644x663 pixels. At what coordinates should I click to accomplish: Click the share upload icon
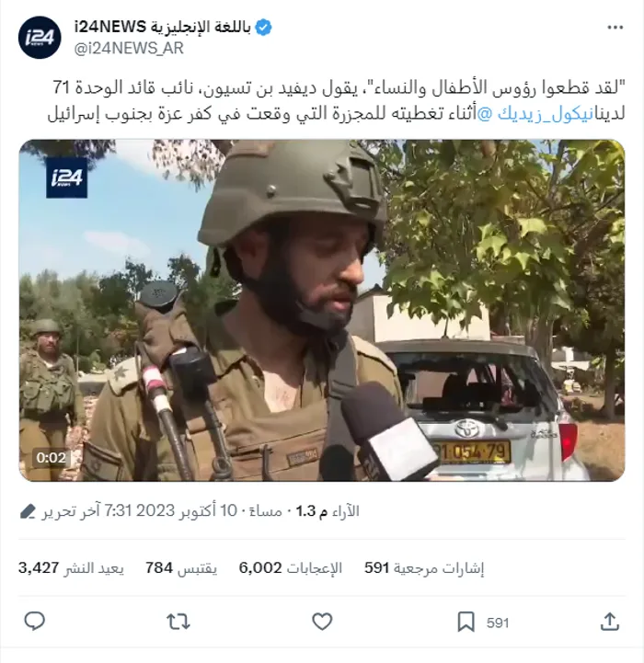pos(610,622)
